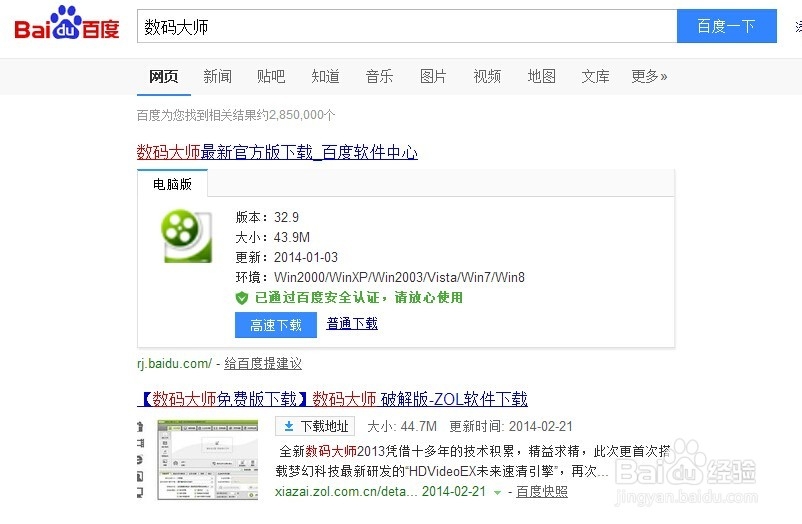Click the 更新时间: 2014-02-21 text
The width and height of the screenshot is (802, 524).
tap(511, 426)
